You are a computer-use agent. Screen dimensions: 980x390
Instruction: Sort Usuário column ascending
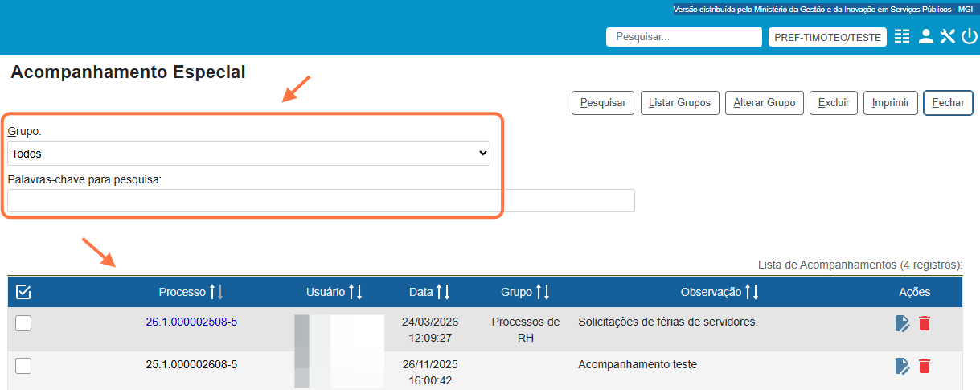pyautogui.click(x=351, y=292)
